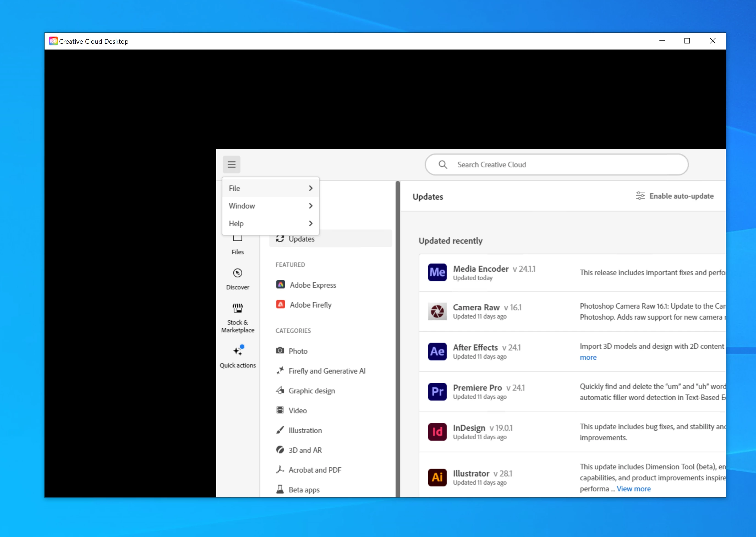
Task: Click the InDesign app icon
Action: tap(437, 432)
